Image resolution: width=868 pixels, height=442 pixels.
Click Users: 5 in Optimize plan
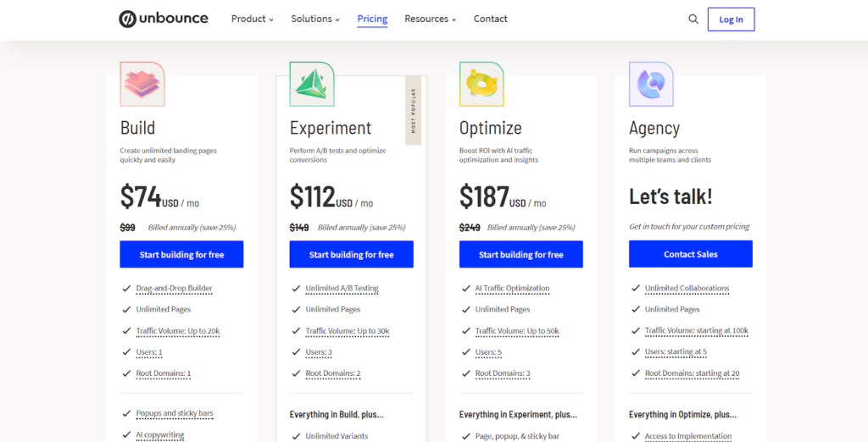489,352
